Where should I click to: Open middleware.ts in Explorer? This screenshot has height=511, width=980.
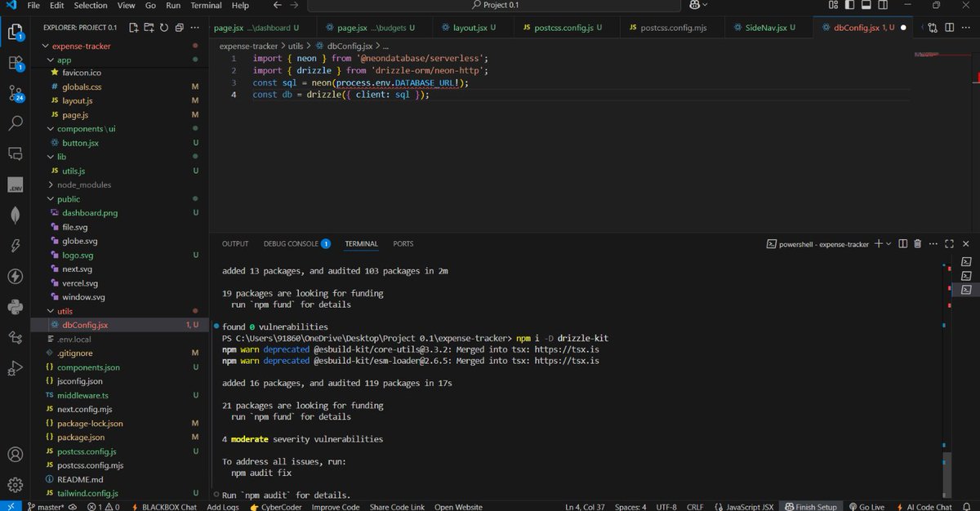pyautogui.click(x=119, y=395)
